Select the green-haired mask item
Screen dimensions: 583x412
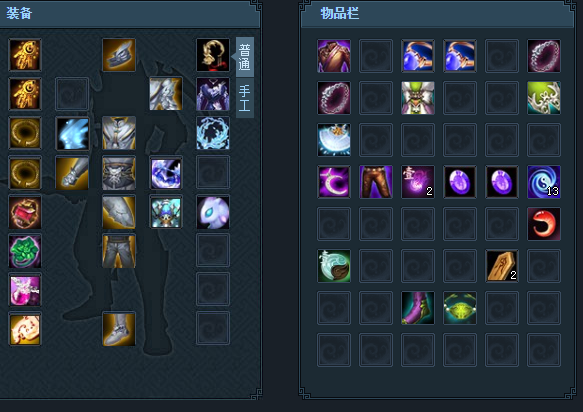click(418, 98)
